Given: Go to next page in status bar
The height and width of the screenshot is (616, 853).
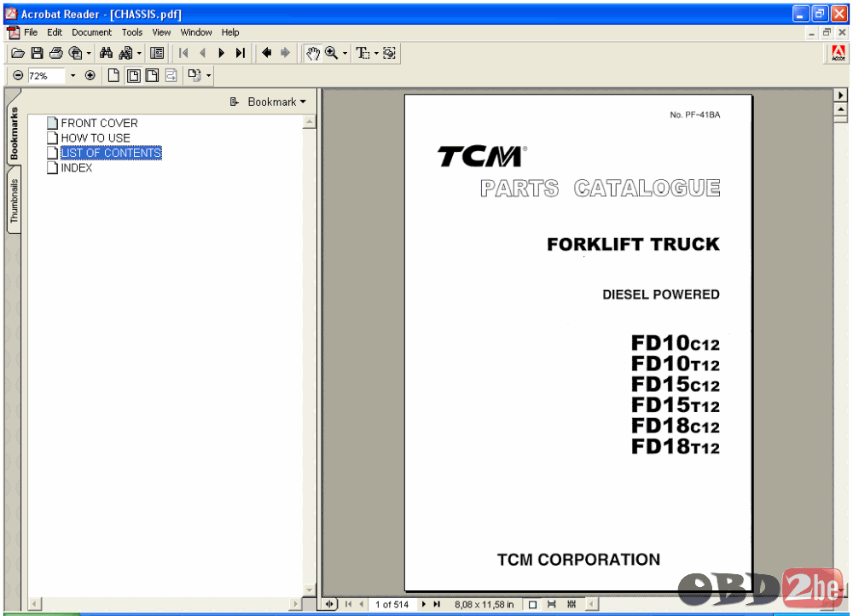Looking at the screenshot, I should tap(424, 604).
